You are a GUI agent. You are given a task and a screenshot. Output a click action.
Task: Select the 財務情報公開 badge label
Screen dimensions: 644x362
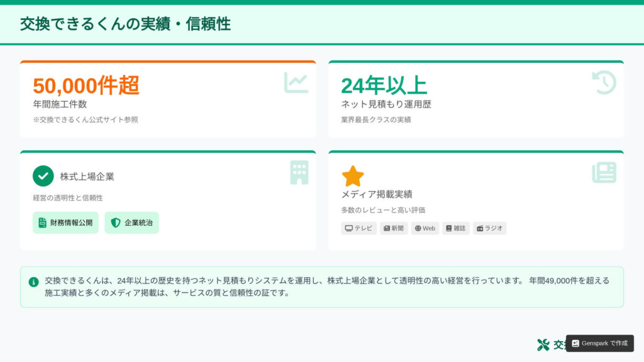[72, 222]
